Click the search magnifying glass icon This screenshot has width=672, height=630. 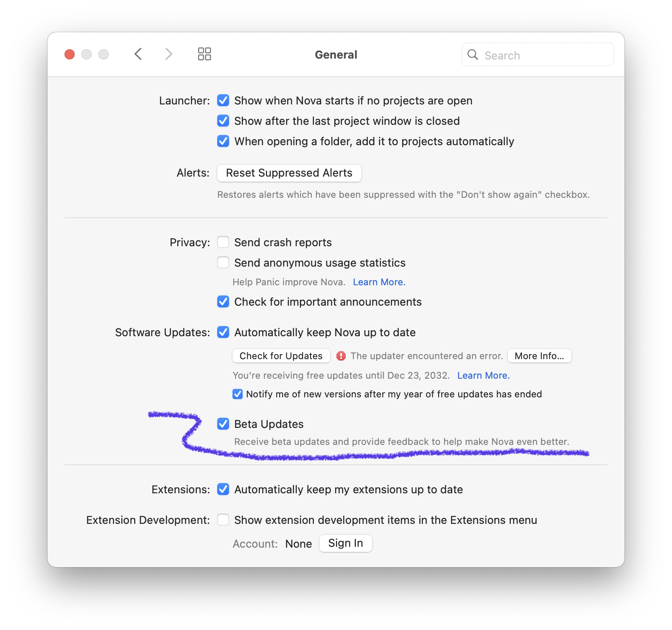(x=473, y=55)
